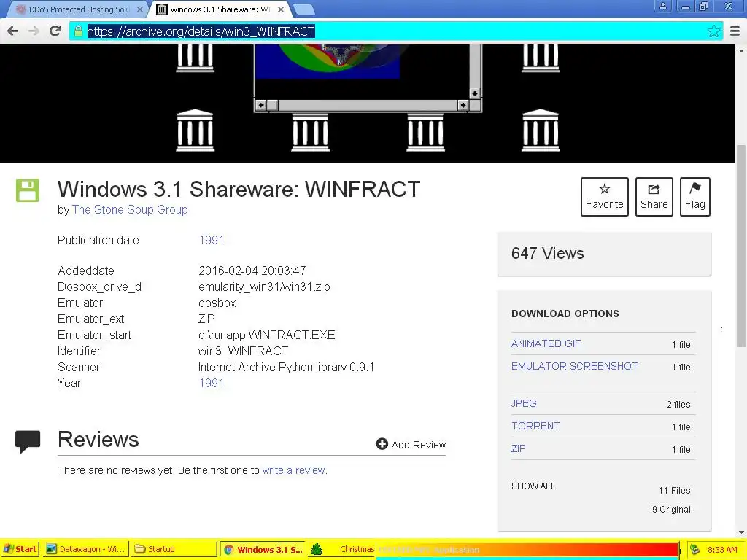The image size is (747, 560).
Task: Click the Add Review plus icon
Action: click(382, 444)
